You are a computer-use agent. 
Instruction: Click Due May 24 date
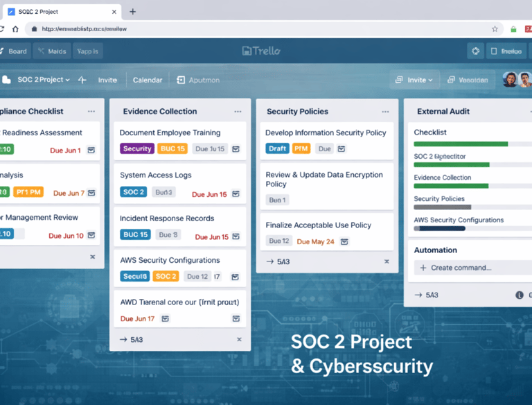pos(316,241)
